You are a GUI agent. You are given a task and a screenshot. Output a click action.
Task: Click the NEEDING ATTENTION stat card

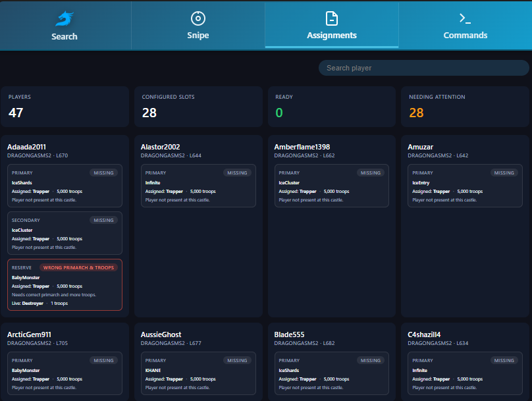coord(465,107)
